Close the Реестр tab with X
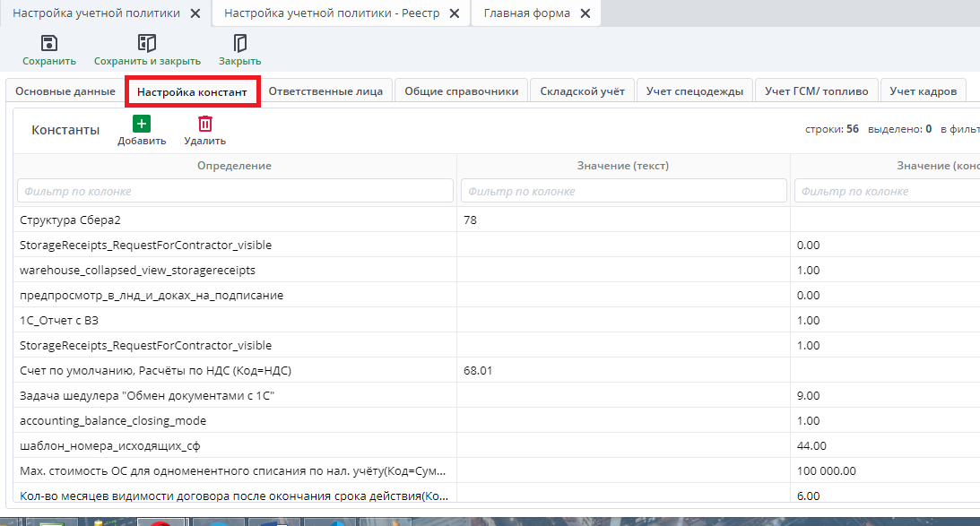The image size is (980, 526). (454, 13)
